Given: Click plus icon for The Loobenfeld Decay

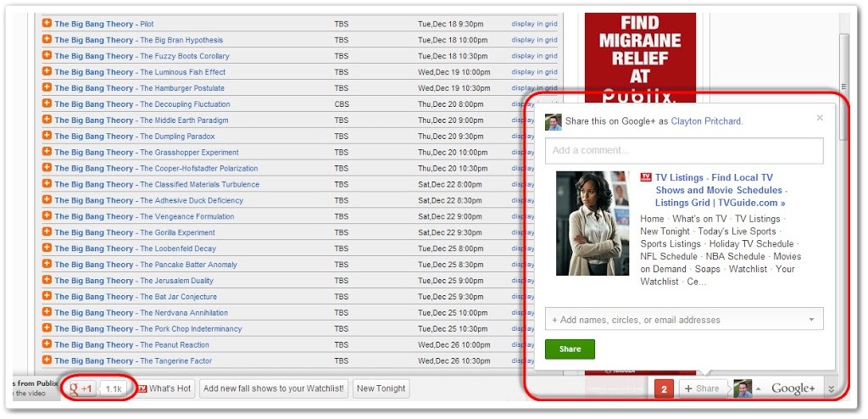Looking at the screenshot, I should [x=47, y=249].
